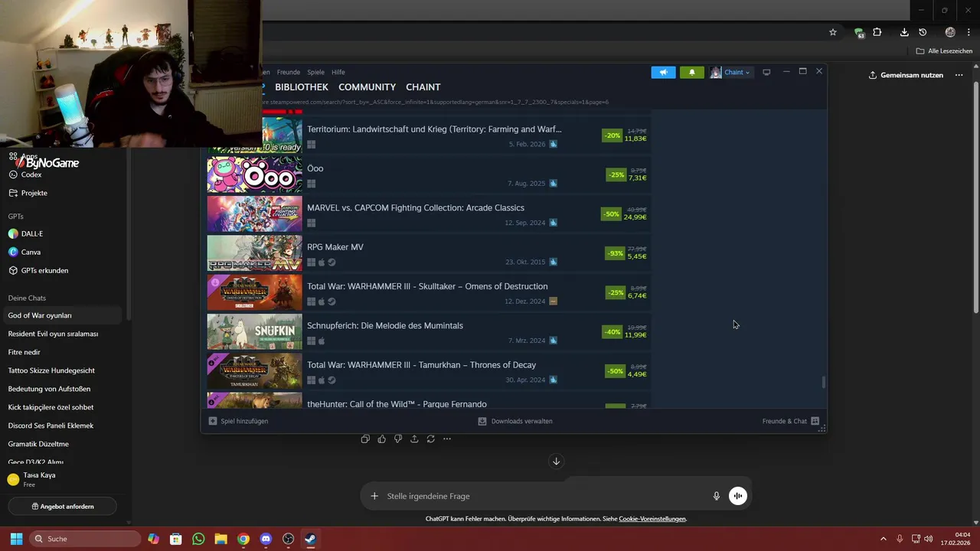This screenshot has width=980, height=551.
Task: Open Discord from the taskbar
Action: [x=266, y=539]
